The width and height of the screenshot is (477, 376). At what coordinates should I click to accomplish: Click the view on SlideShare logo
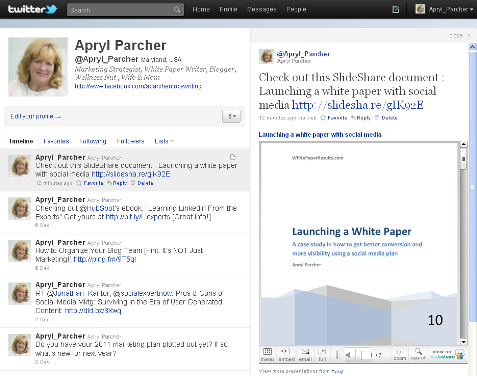point(447,354)
